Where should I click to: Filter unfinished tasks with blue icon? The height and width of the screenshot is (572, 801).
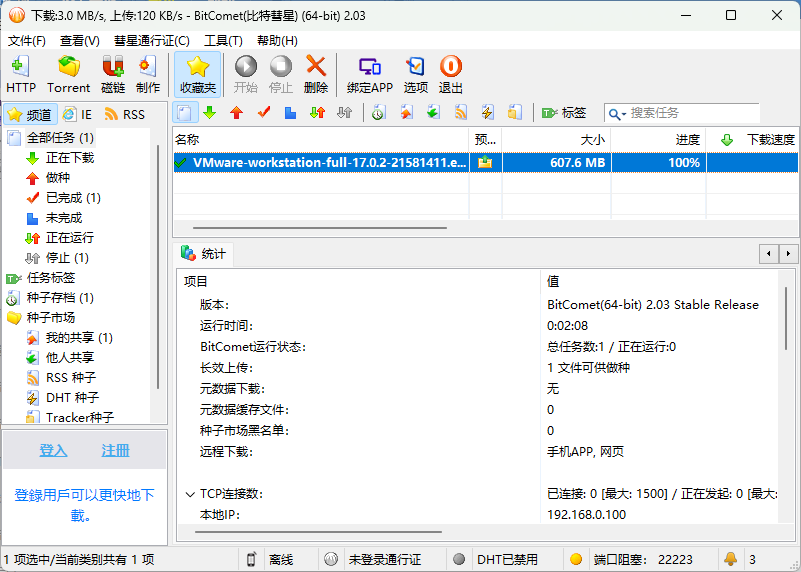pyautogui.click(x=290, y=113)
